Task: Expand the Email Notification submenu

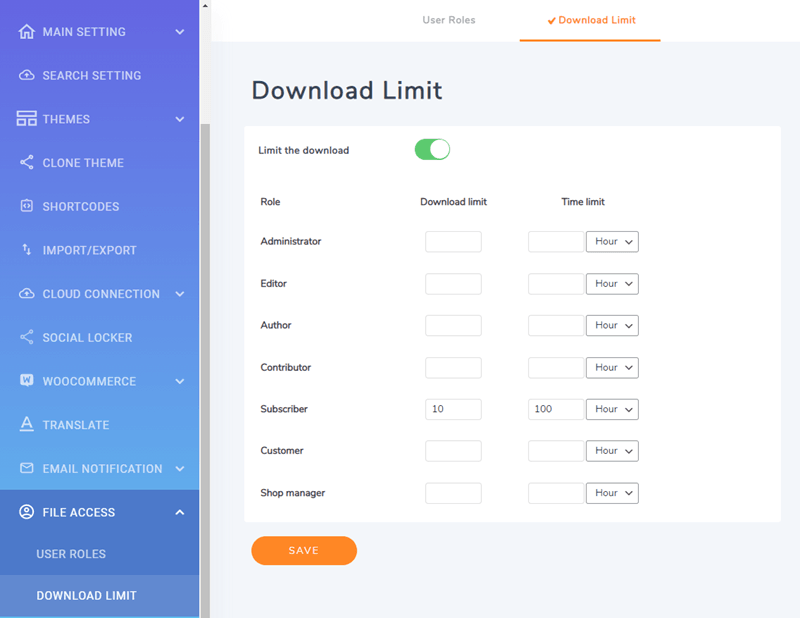Action: (x=180, y=469)
